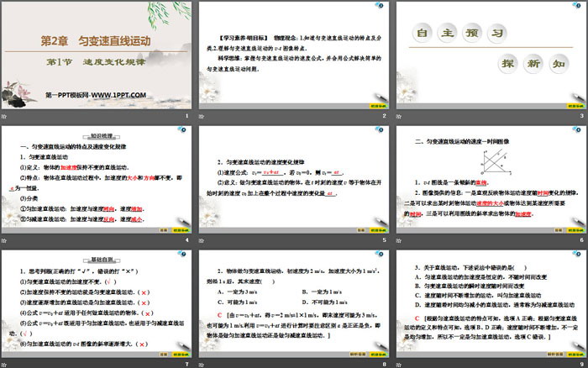
Task: Click slide number 3 label
Action: point(581,116)
